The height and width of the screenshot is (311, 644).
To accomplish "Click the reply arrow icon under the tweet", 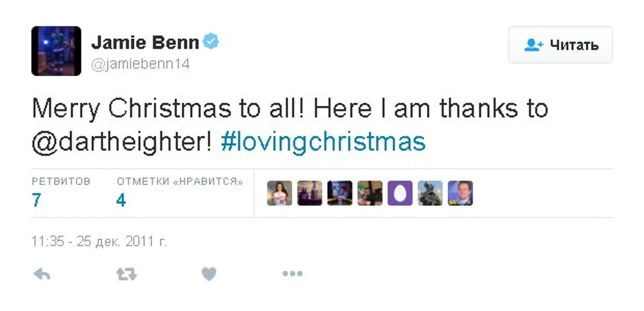I will pyautogui.click(x=42, y=274).
